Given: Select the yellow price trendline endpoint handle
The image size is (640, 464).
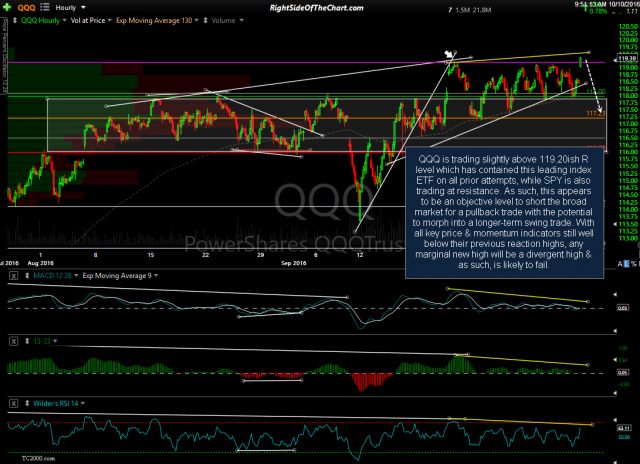Looking at the screenshot, I should click(x=589, y=52).
